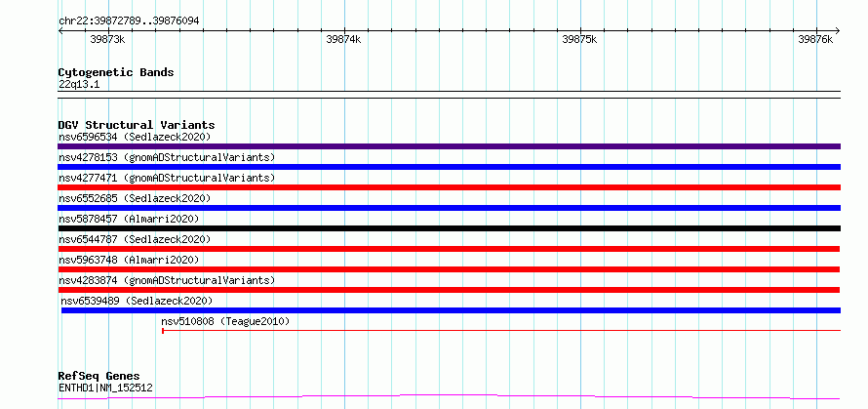Click the blue bar of nsv6552685

click(x=449, y=208)
